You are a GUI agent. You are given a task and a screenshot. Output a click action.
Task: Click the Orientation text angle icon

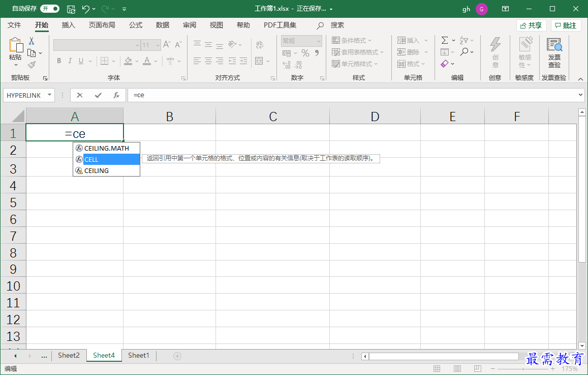(x=232, y=44)
